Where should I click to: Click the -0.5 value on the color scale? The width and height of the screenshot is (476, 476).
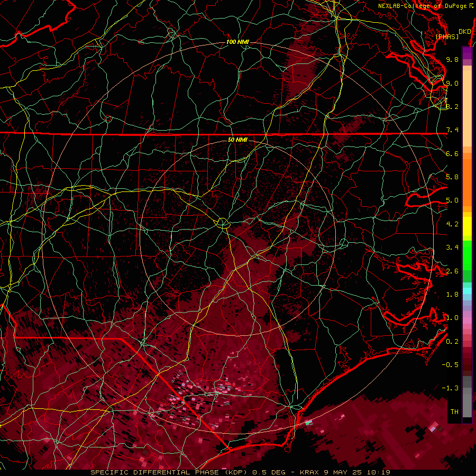coord(450,364)
